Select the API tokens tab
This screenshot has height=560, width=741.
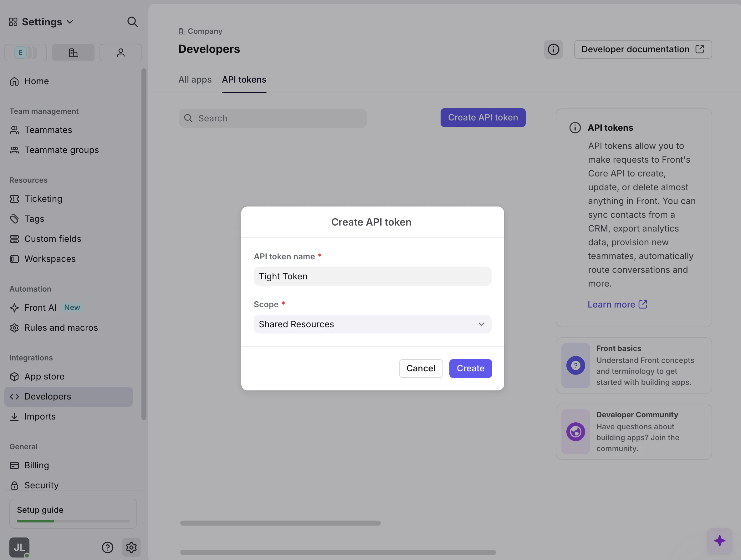click(x=244, y=79)
